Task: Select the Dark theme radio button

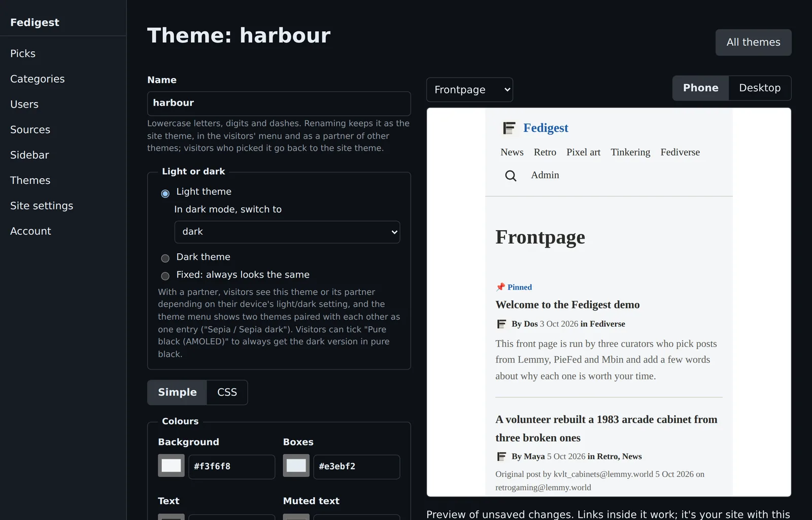Action: (165, 258)
